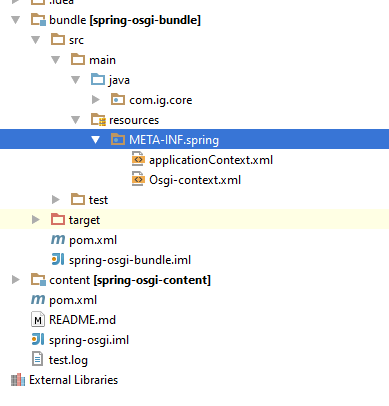Select the main folder label
This screenshot has height=406, width=389.
(102, 60)
